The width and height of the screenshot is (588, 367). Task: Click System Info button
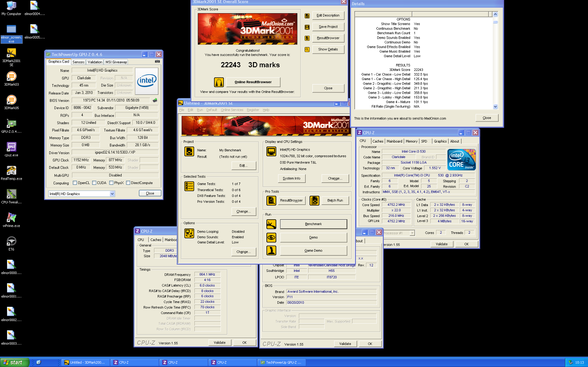pos(291,179)
